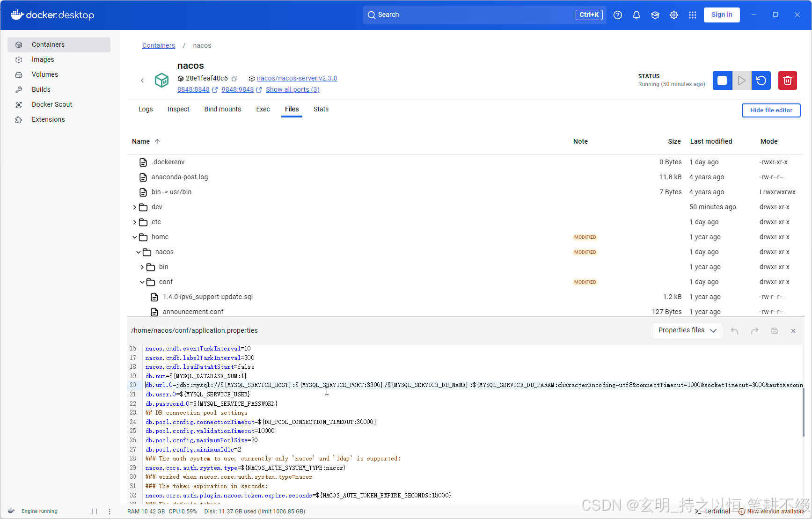Open the Properties files dropdown
This screenshot has height=519, width=812.
click(x=686, y=330)
